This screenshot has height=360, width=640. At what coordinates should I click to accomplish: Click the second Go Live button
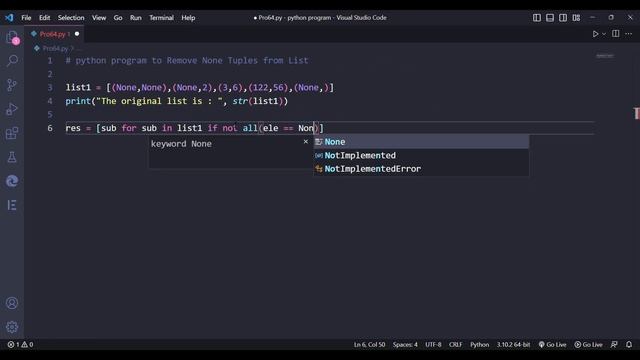[x=588, y=344]
